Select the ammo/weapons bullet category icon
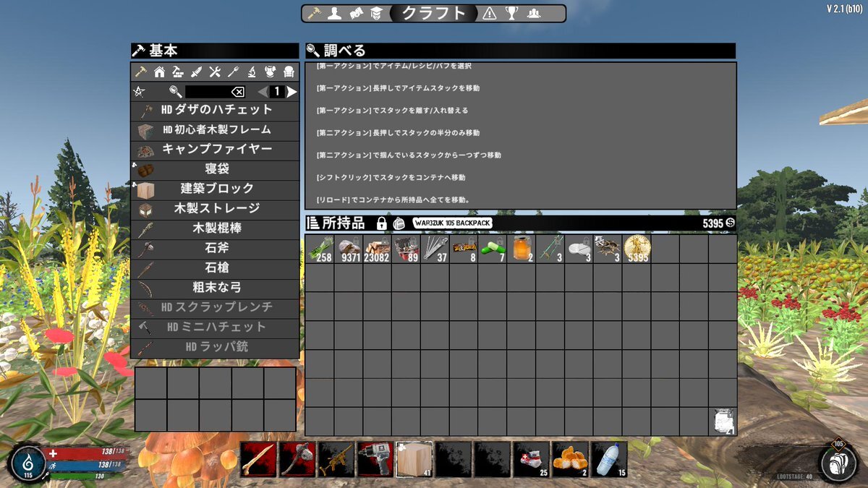 (x=196, y=72)
